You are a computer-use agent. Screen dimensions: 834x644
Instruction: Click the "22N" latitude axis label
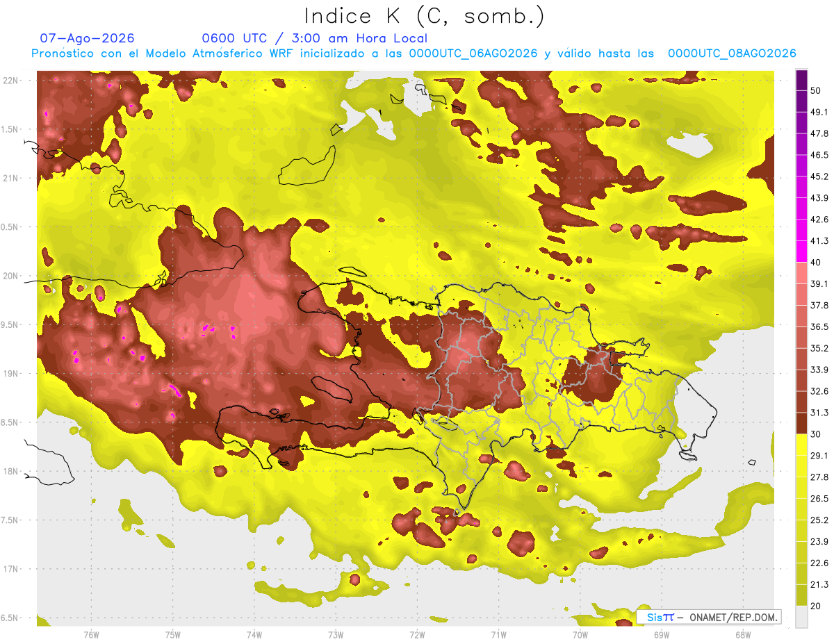coord(11,81)
